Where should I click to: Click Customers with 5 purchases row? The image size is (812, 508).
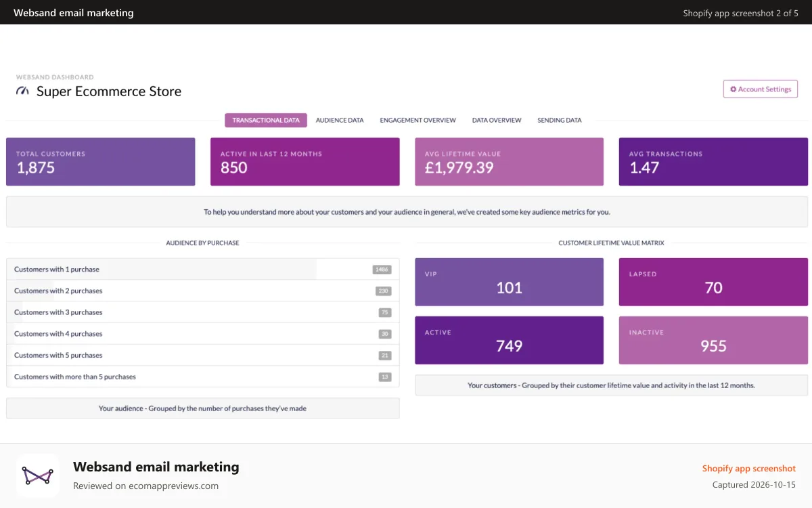click(202, 355)
